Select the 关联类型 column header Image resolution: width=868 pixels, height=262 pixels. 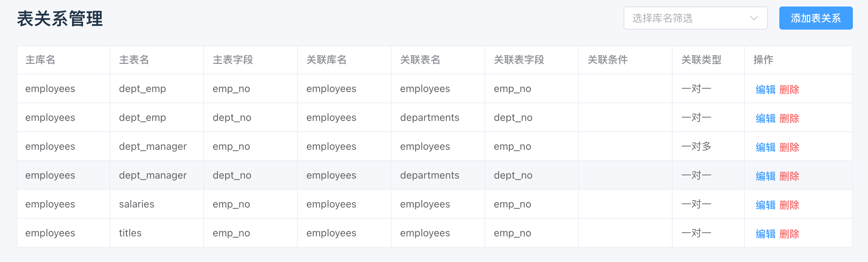(701, 60)
